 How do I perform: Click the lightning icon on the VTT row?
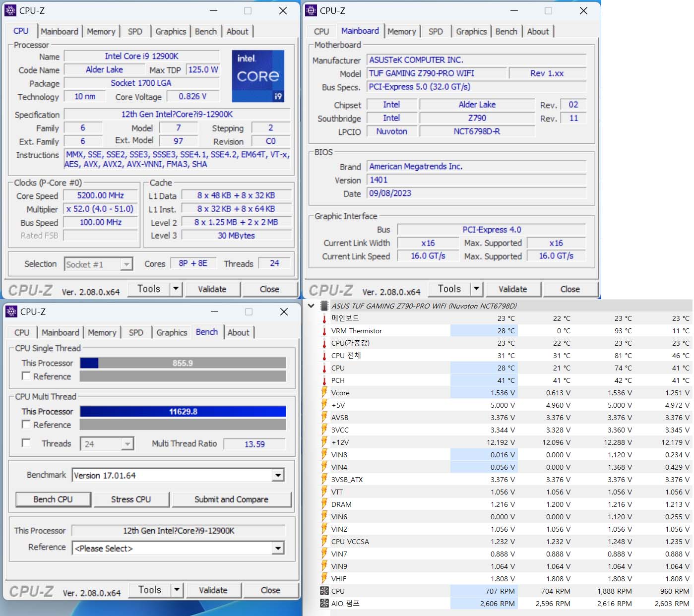click(x=324, y=492)
